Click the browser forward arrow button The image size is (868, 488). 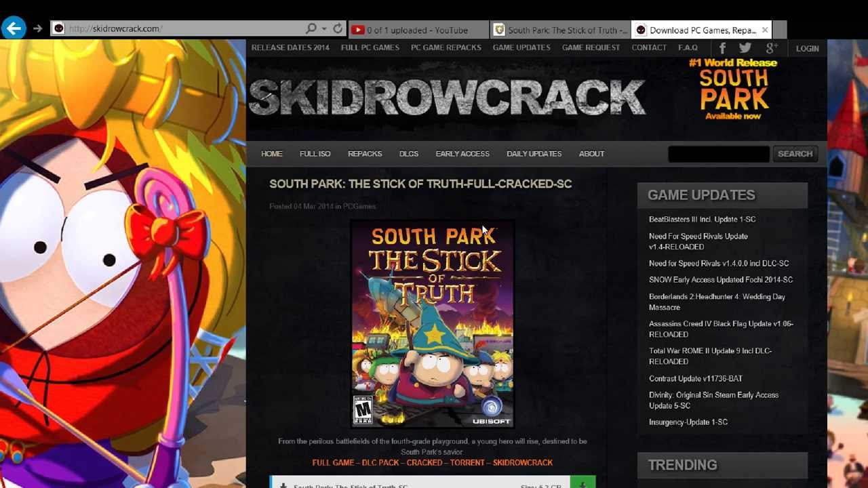(37, 28)
